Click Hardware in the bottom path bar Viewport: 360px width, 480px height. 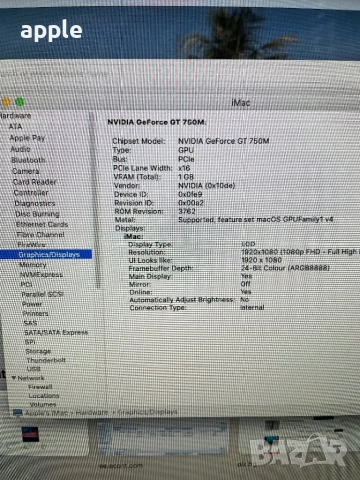pos(92,412)
